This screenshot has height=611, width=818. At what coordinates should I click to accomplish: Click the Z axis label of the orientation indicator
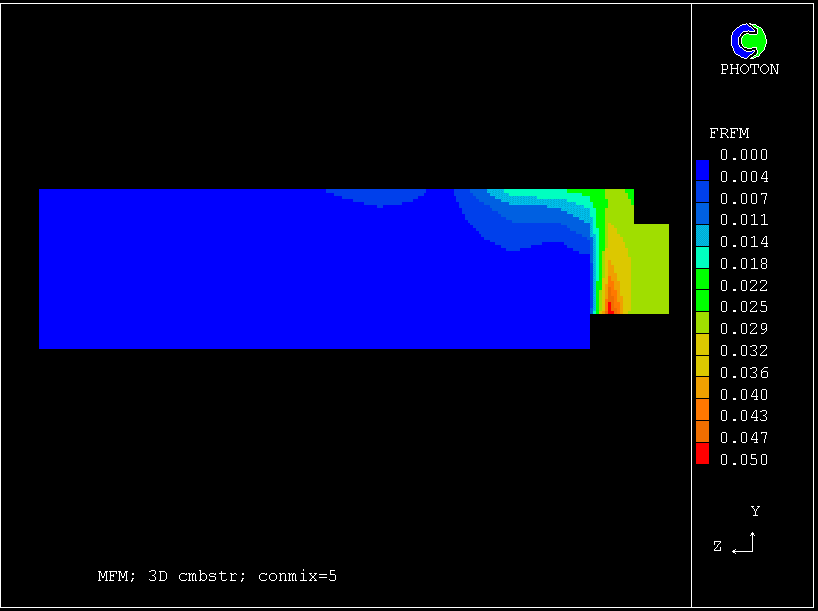[717, 546]
